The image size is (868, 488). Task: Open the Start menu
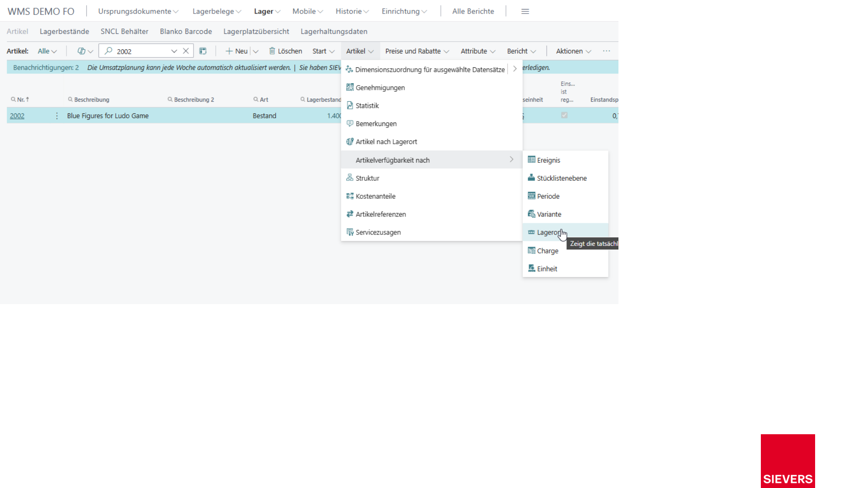[x=323, y=51]
